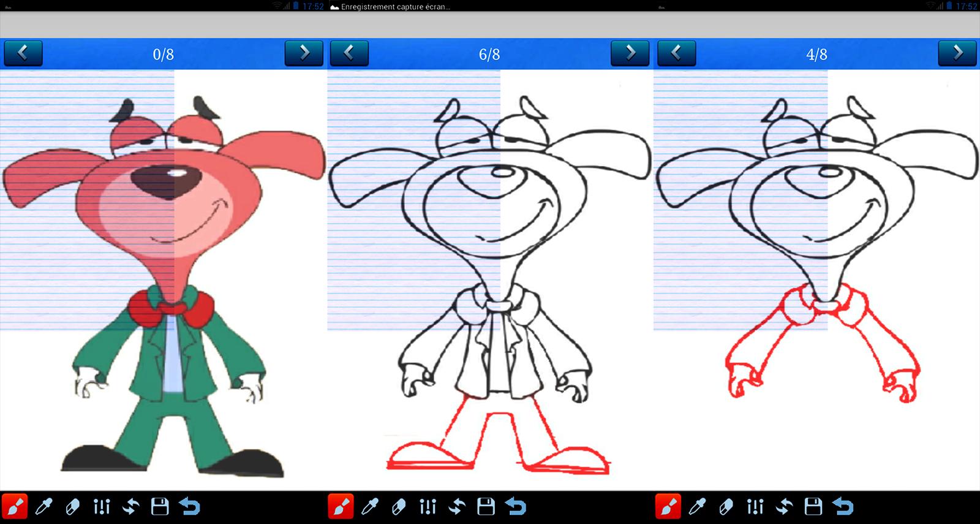Save the drawing in 4/8 panel
980x524 pixels.
(x=813, y=507)
